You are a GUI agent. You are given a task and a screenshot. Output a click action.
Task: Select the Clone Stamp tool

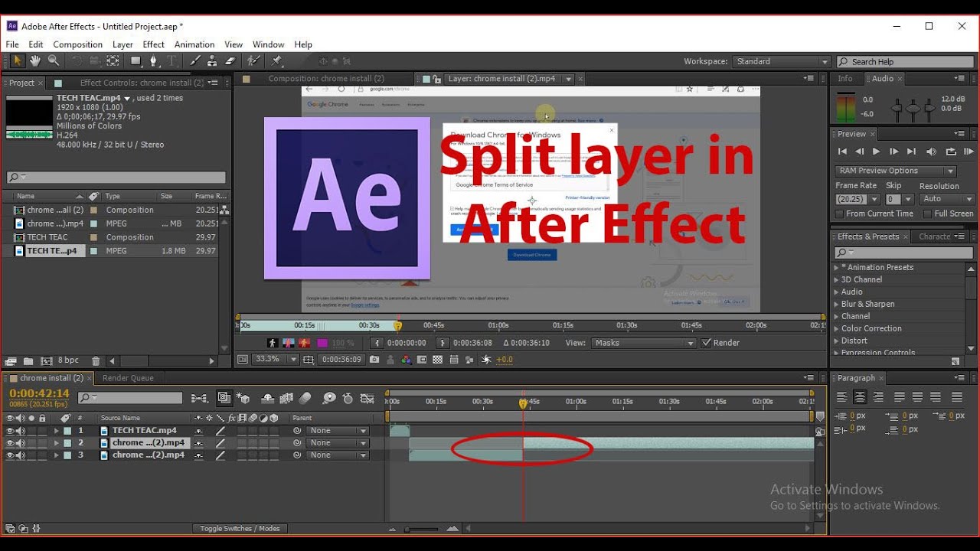(213, 61)
